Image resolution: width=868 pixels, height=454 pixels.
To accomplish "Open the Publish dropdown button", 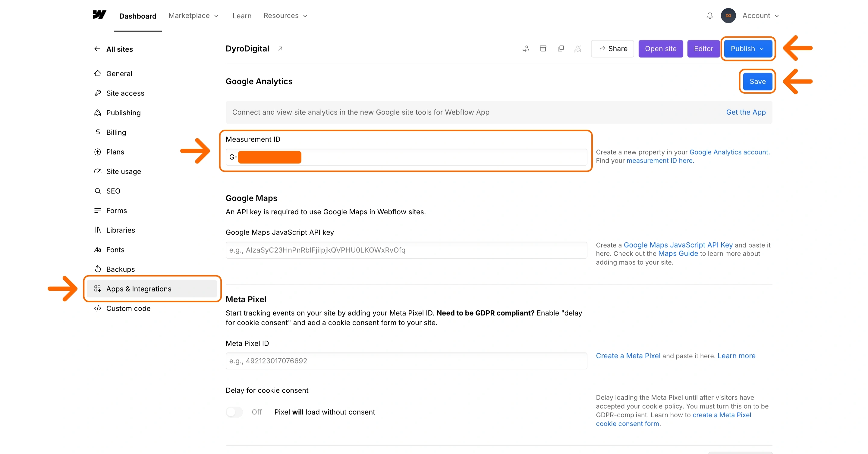I will click(748, 48).
